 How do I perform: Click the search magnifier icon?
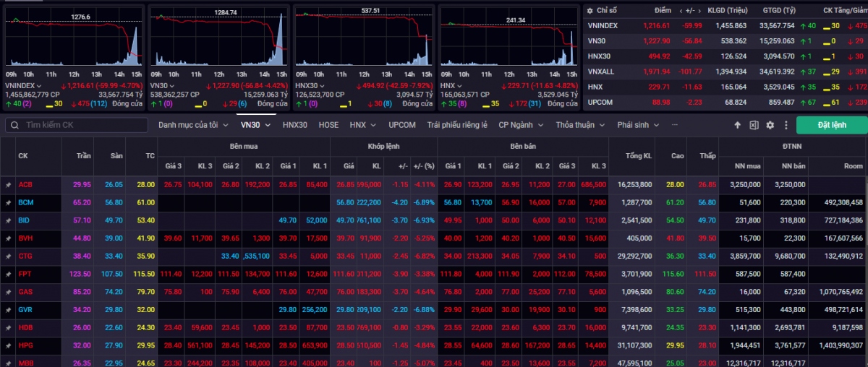[x=15, y=125]
